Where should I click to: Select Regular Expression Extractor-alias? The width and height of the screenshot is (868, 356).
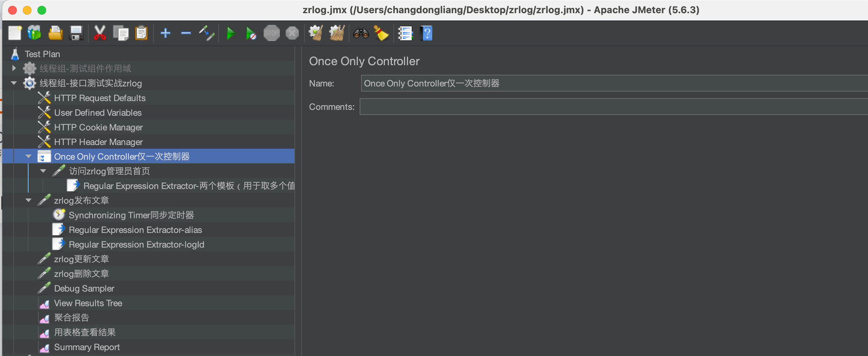[x=135, y=230]
